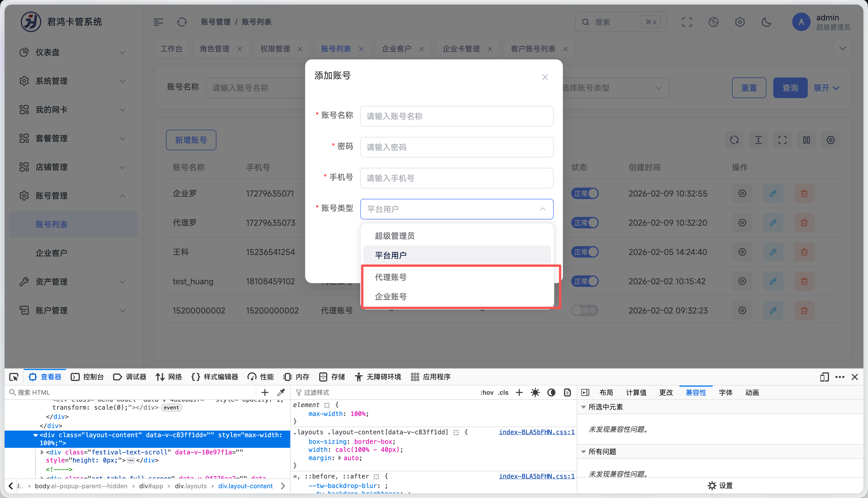Viewport: 868px width, 498px height.
Task: Click the 新增账号 button
Action: (191, 140)
